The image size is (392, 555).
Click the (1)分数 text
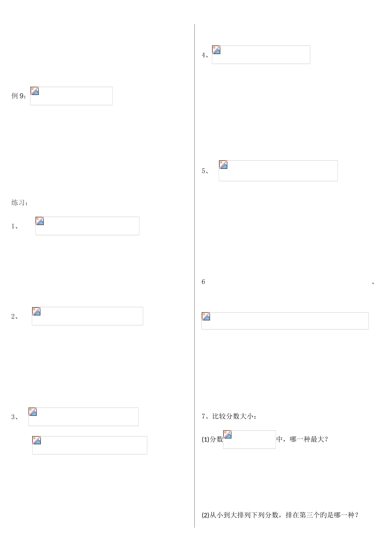tap(212, 440)
